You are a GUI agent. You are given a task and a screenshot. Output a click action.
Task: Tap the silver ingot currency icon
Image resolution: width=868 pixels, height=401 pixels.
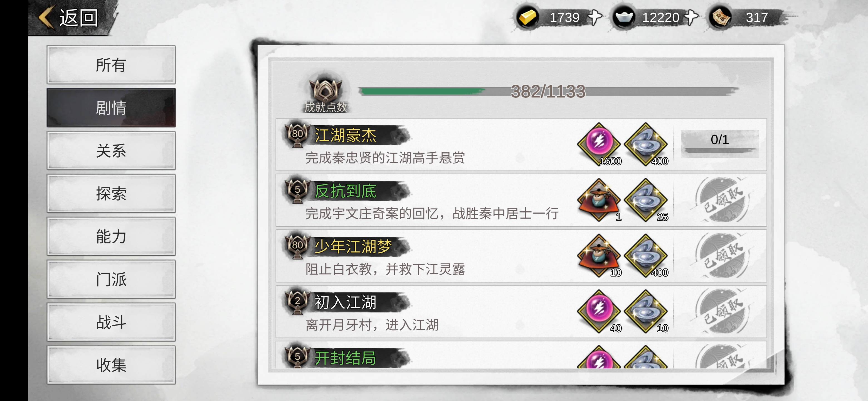pyautogui.click(x=624, y=17)
